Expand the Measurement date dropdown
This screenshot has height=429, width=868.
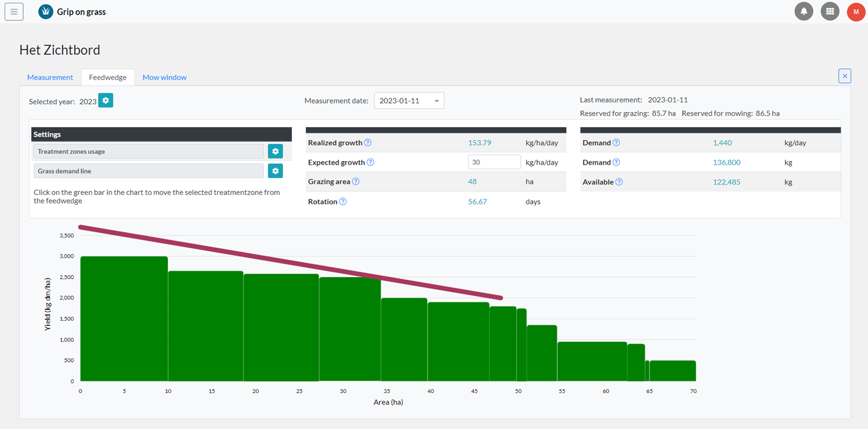tap(409, 101)
